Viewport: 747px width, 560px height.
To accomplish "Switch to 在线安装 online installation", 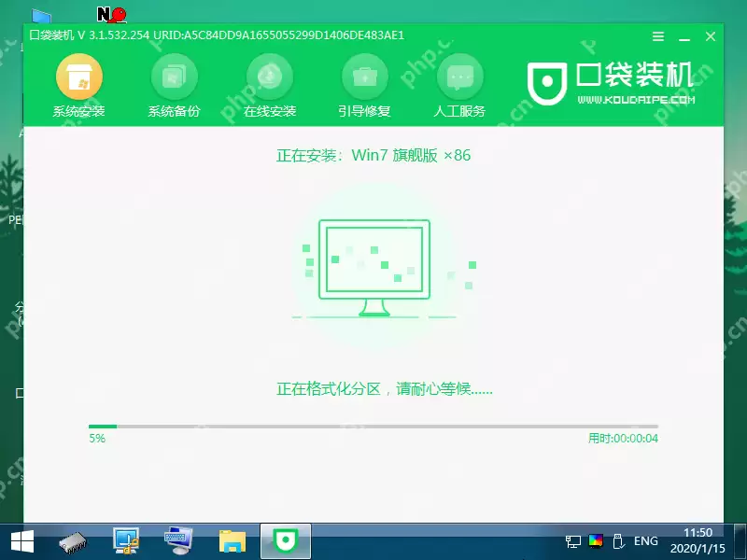I will (270, 81).
